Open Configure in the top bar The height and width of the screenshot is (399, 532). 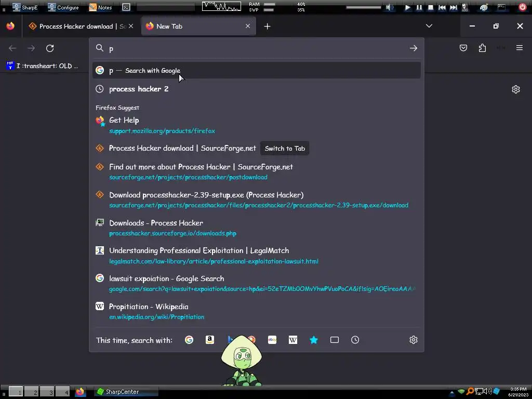click(63, 7)
